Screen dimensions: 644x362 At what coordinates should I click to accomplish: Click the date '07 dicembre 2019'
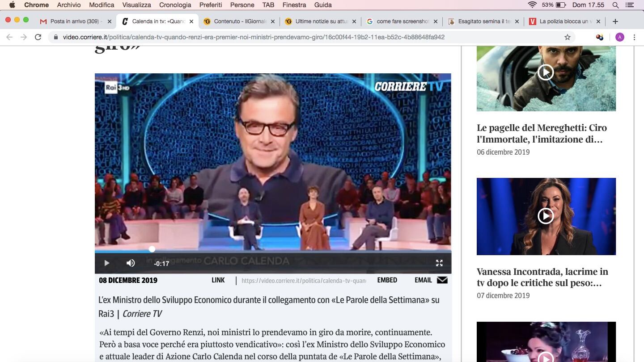(x=503, y=295)
